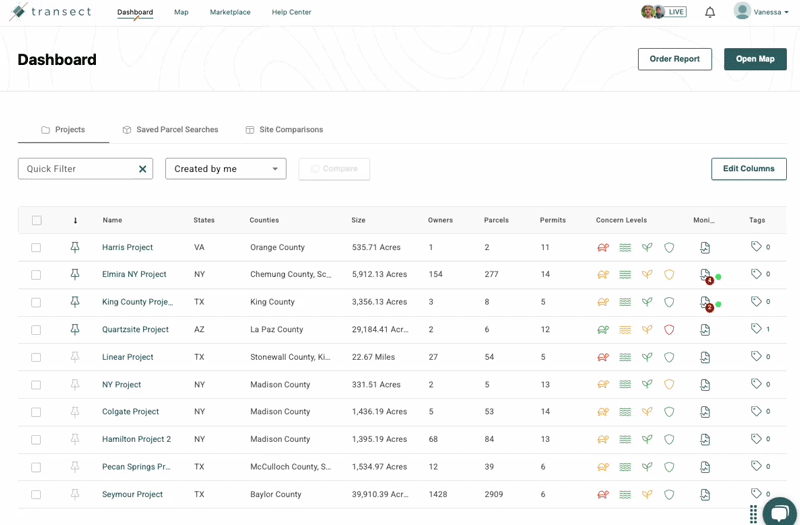Click the Edit Columns button
Image resolution: width=800 pixels, height=525 pixels.
coord(748,169)
